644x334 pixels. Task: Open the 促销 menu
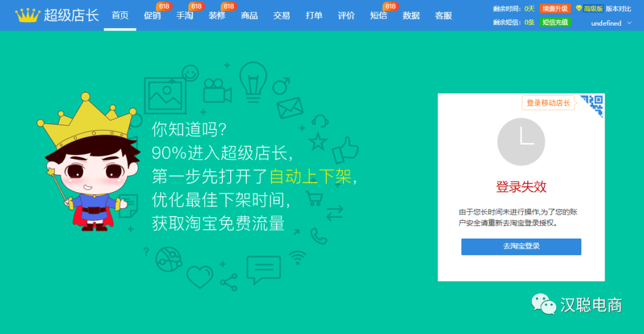click(153, 16)
